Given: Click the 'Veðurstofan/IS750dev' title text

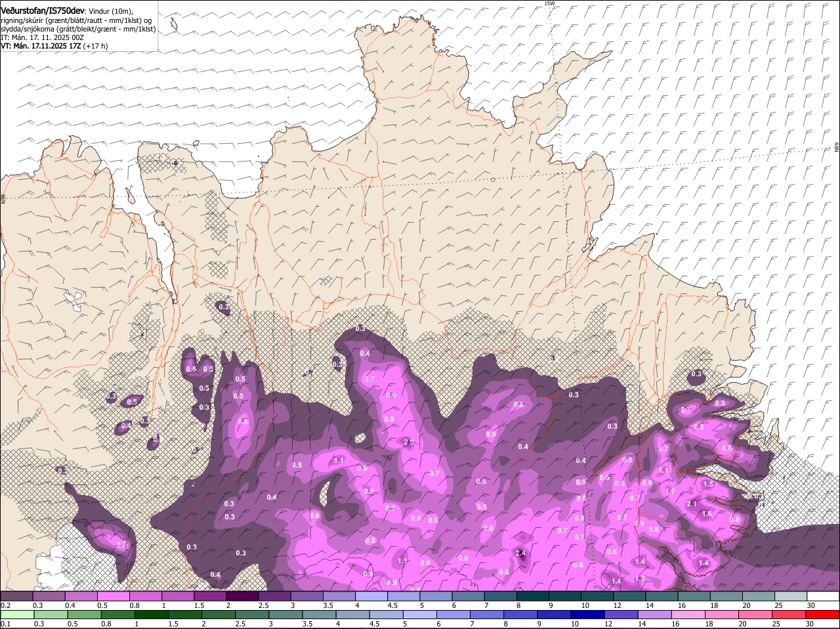Looking at the screenshot, I should tap(43, 11).
